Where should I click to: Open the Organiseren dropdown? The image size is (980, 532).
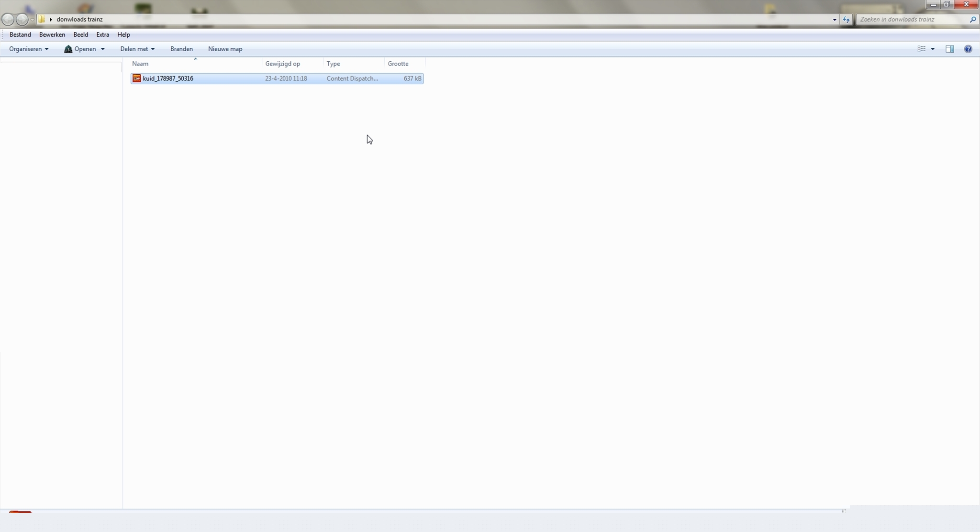29,49
